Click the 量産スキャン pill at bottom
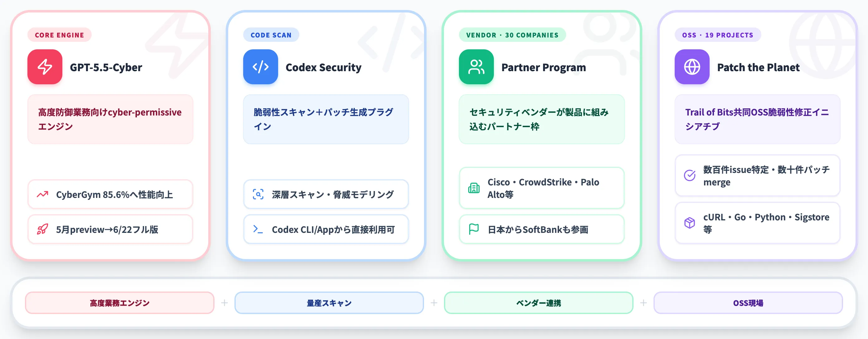Viewport: 868px width, 339px height. click(329, 303)
